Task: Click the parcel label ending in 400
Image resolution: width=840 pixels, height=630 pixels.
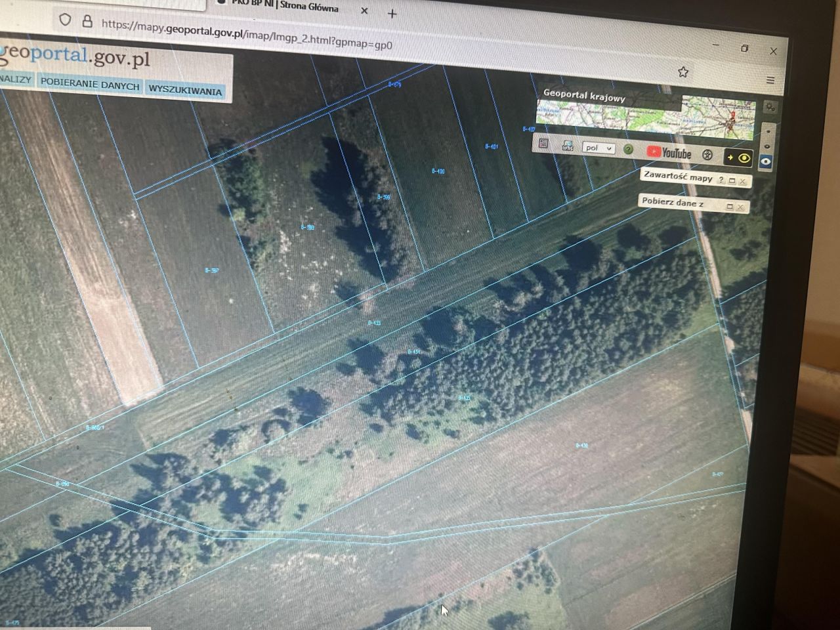Action: [438, 171]
